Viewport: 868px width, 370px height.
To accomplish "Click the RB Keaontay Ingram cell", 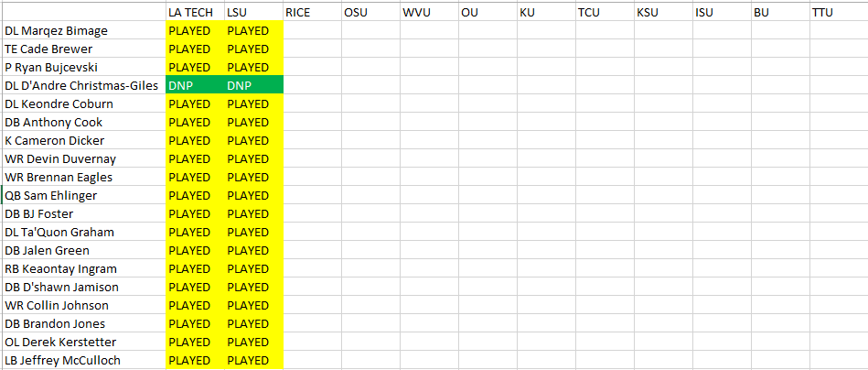I will (x=83, y=268).
